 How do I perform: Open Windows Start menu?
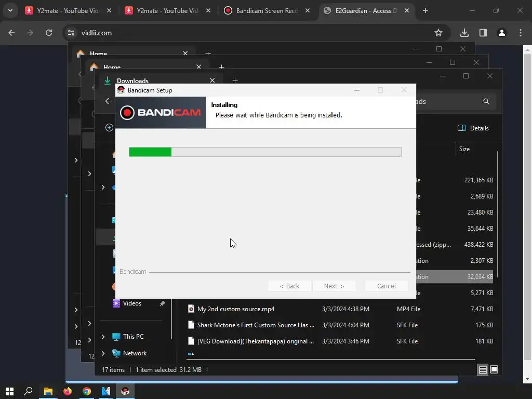[9, 391]
